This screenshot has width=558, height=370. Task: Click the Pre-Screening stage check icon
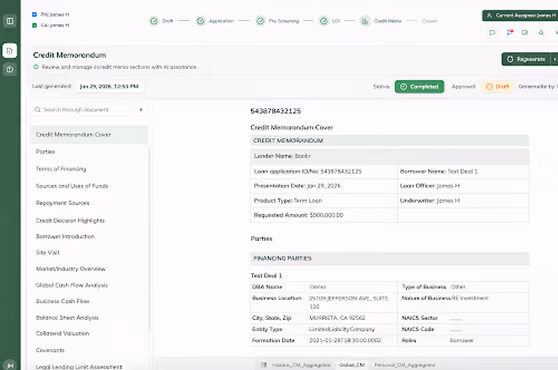click(260, 21)
